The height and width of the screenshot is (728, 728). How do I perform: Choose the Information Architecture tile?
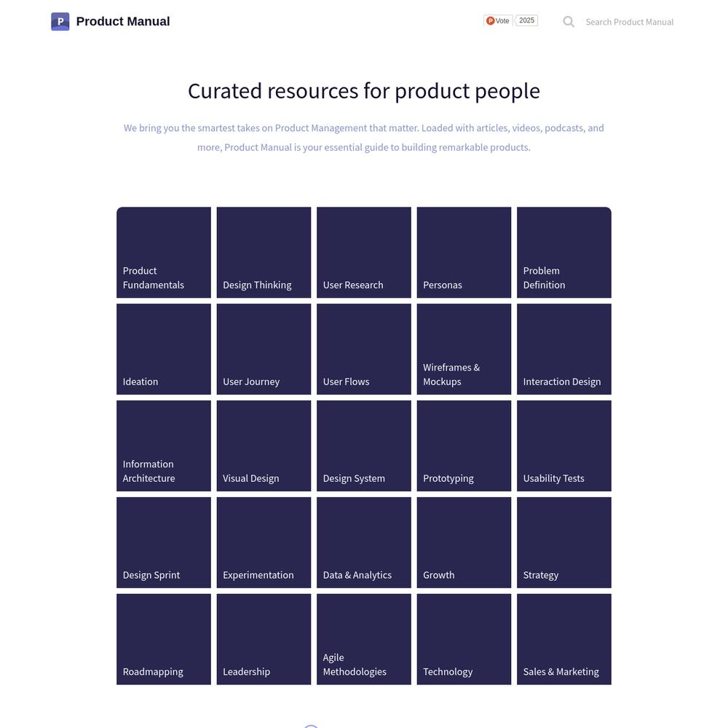point(163,446)
